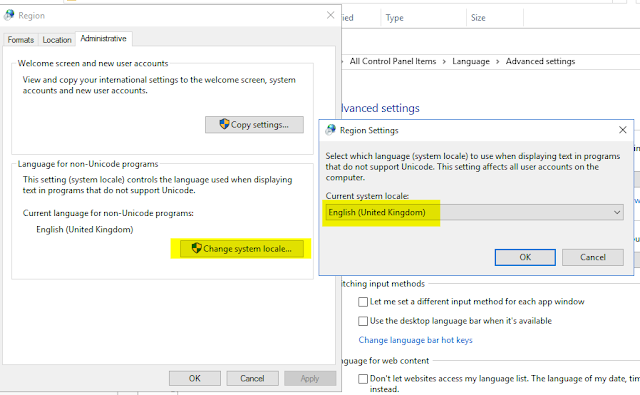Click Cancel in Region Settings dialog

tap(593, 257)
